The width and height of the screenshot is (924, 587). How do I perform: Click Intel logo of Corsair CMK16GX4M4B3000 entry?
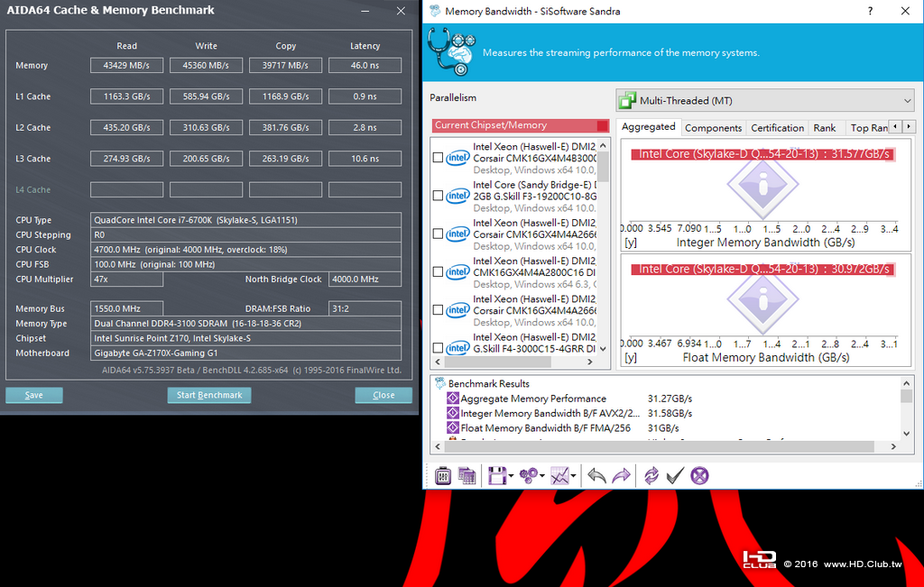457,158
